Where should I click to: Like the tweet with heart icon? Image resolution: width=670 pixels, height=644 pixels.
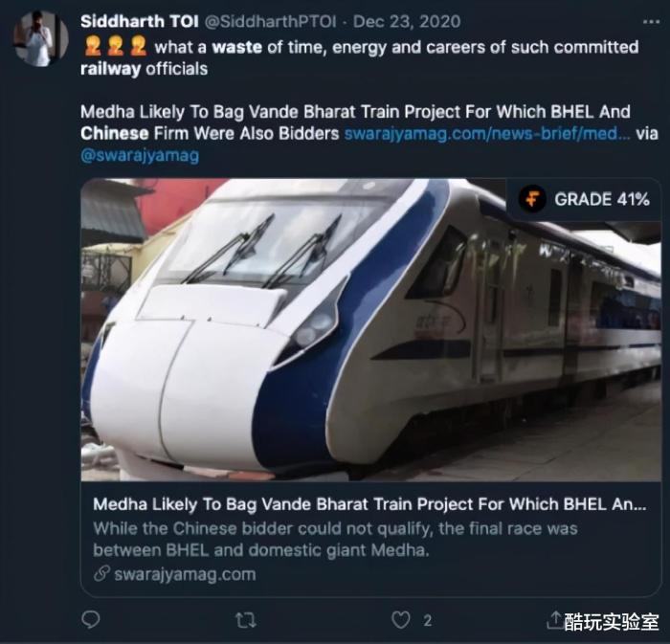[401, 620]
